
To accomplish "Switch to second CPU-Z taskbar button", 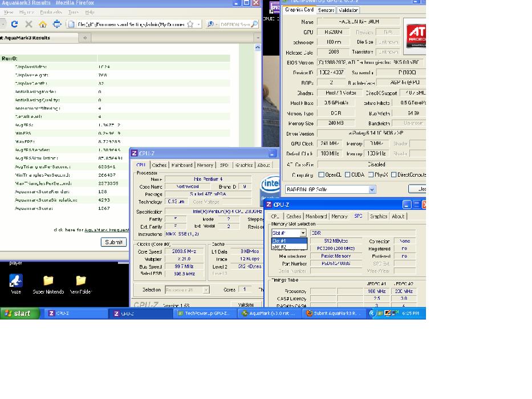I will click(x=140, y=313).
